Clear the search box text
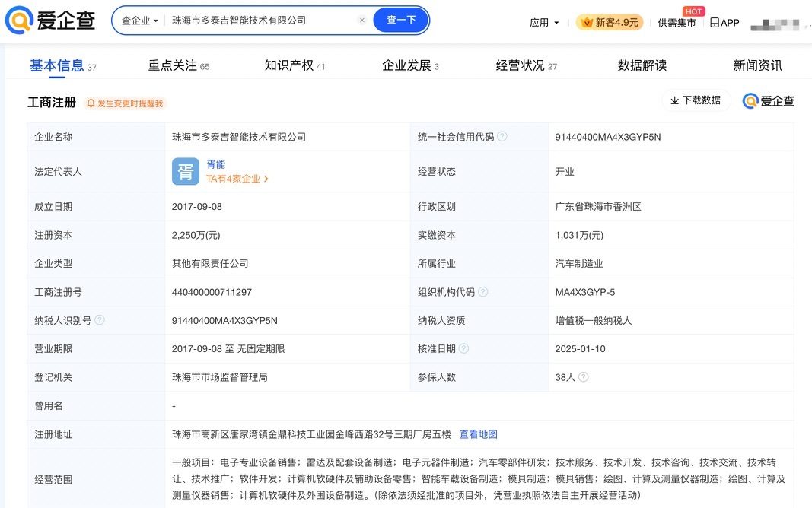 pos(362,21)
